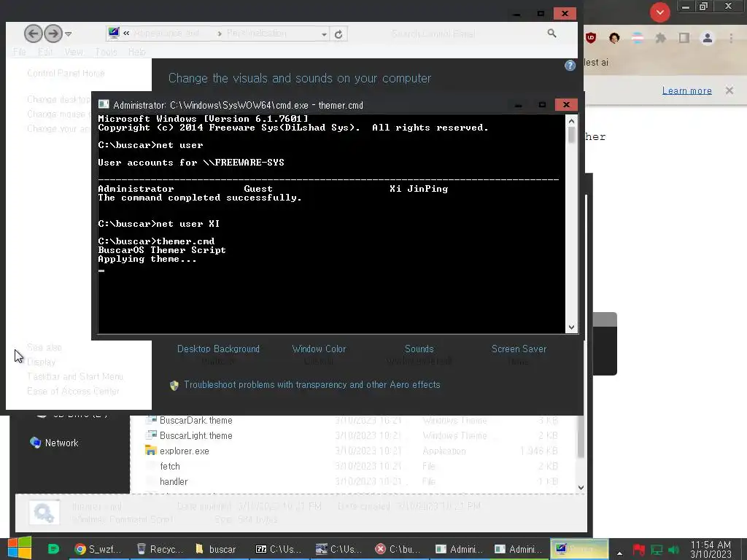
Task: Switch to the C:\bu error taskbar item
Action: pos(398,549)
